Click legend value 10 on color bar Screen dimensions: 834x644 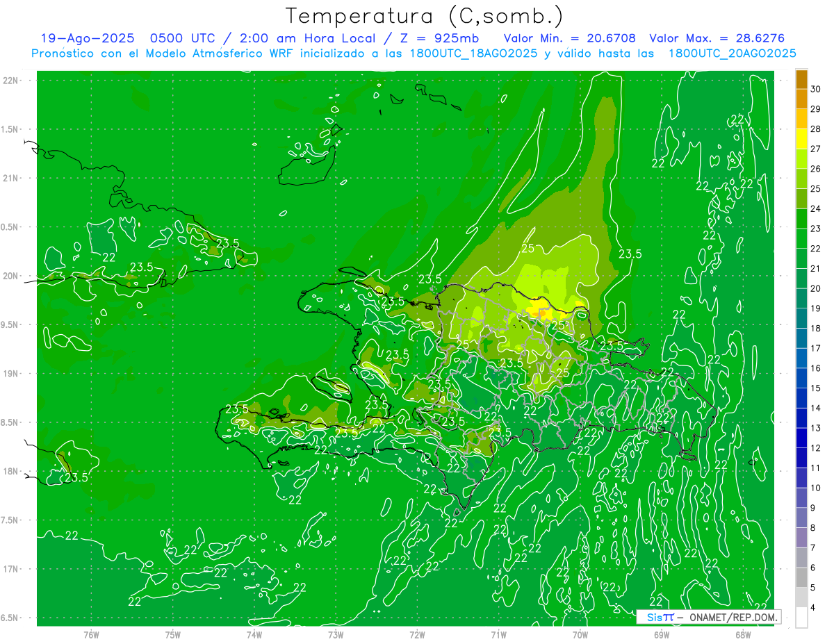click(x=815, y=488)
